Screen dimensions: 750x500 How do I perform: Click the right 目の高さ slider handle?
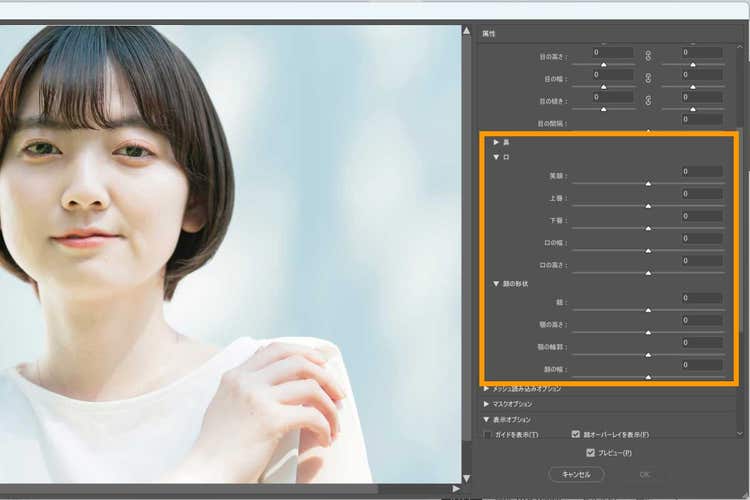tap(693, 65)
